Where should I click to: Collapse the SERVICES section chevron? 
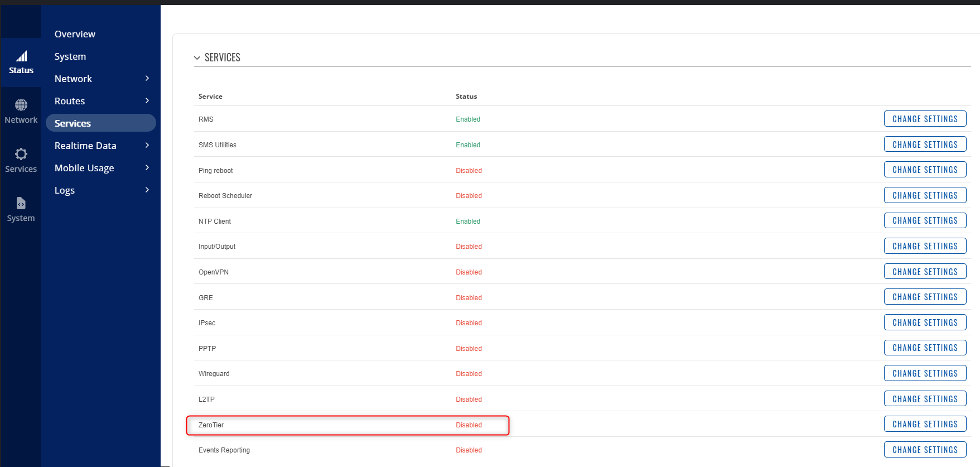[197, 58]
